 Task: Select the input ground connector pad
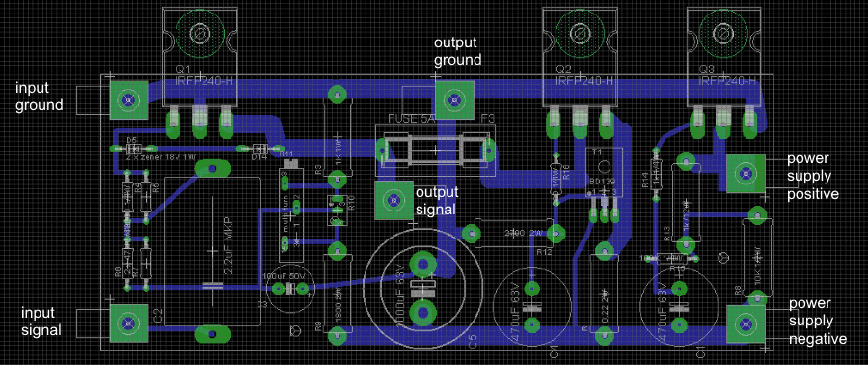click(x=129, y=99)
